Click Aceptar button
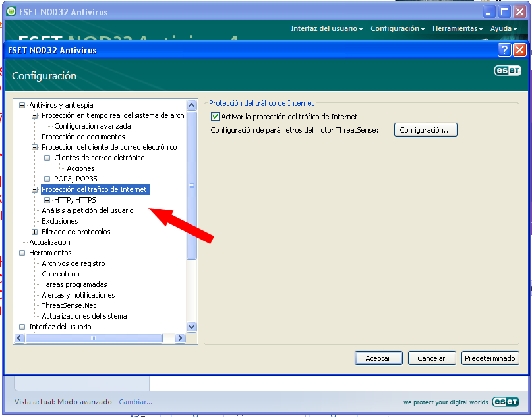The height and width of the screenshot is (417, 532). (378, 358)
